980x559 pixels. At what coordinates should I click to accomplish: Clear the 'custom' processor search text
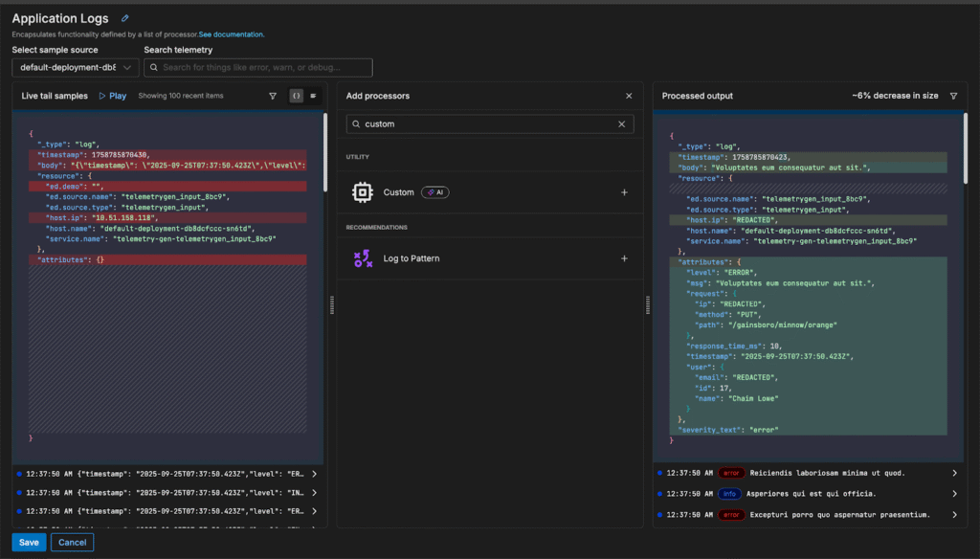click(621, 124)
